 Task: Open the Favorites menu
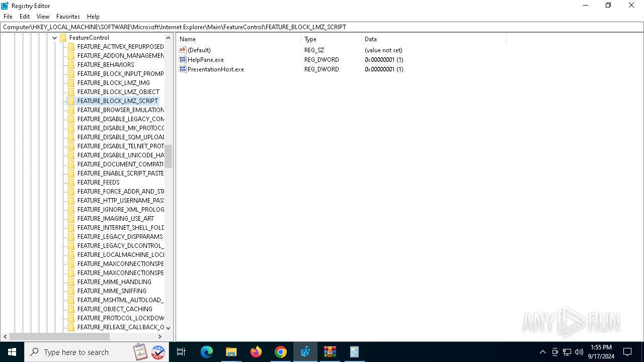[x=68, y=17]
